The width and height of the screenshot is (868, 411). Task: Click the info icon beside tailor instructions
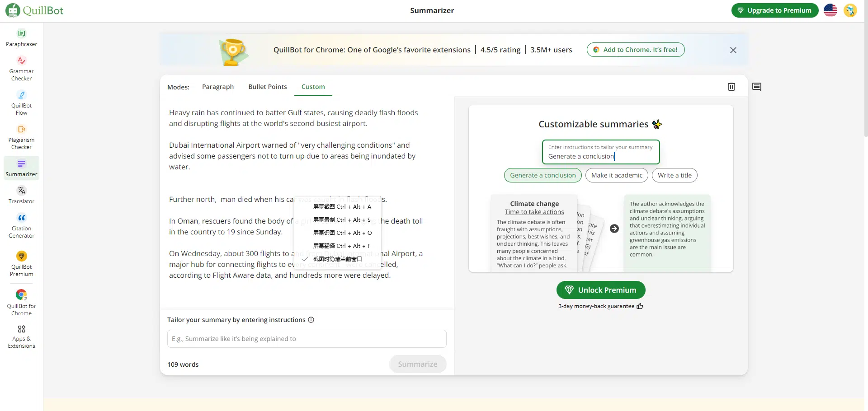pos(311,320)
